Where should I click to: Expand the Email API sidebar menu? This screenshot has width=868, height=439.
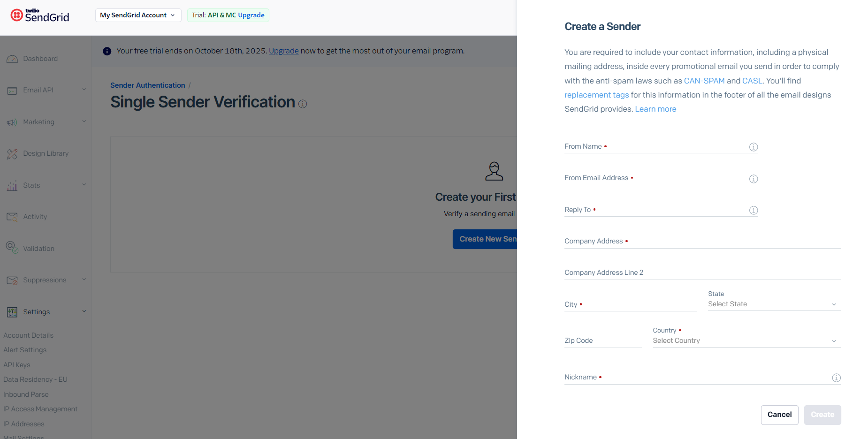[46, 90]
